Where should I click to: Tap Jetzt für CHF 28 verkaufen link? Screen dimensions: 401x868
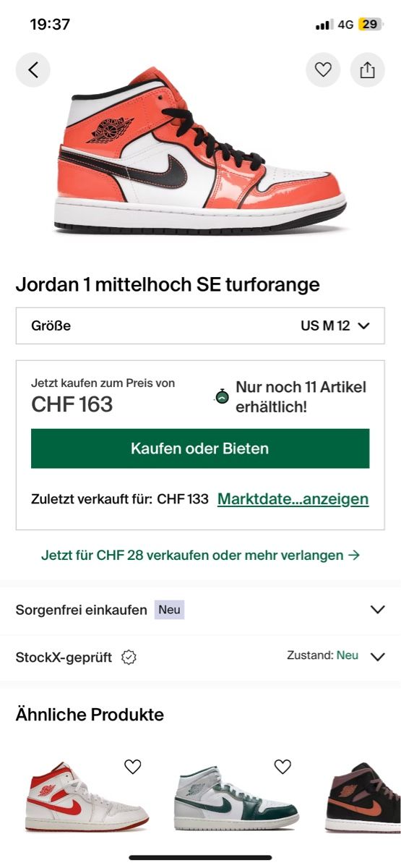(x=200, y=556)
